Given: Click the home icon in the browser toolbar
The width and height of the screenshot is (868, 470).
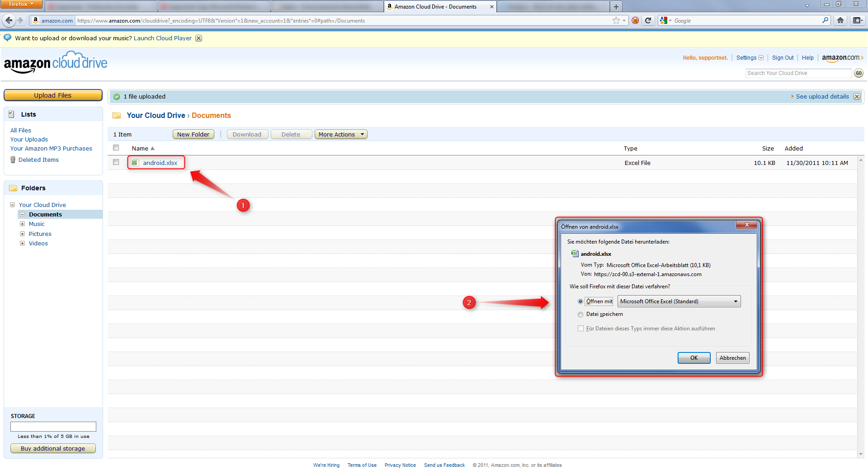Looking at the screenshot, I should (840, 20).
